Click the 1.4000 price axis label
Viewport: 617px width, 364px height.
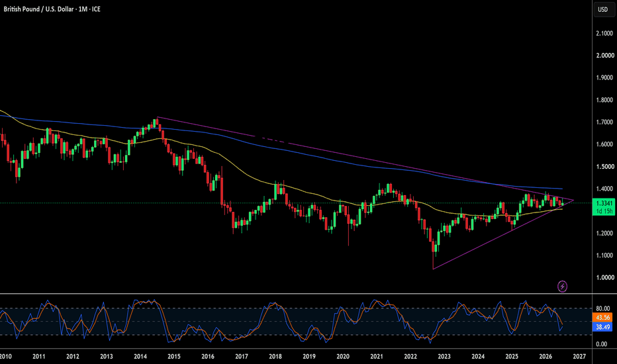(605, 189)
